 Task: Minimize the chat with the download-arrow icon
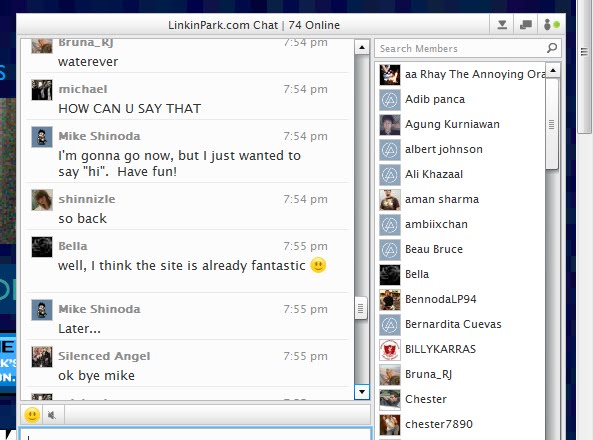502,25
